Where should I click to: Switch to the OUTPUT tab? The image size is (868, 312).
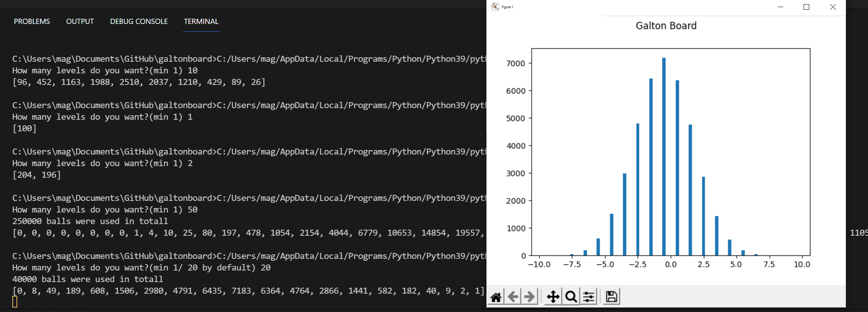tap(80, 22)
